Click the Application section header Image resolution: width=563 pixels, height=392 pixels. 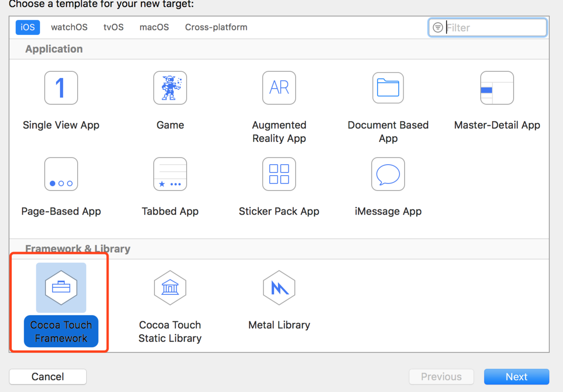54,49
